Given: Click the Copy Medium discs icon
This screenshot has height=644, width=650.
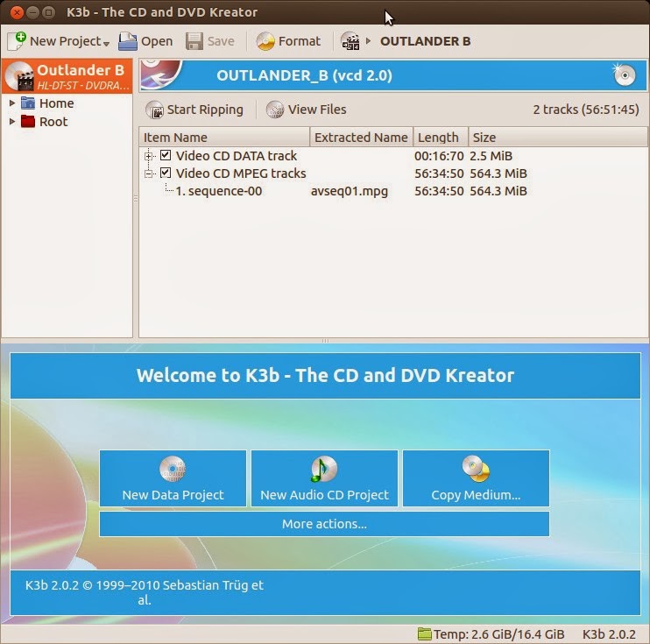Looking at the screenshot, I should (476, 469).
